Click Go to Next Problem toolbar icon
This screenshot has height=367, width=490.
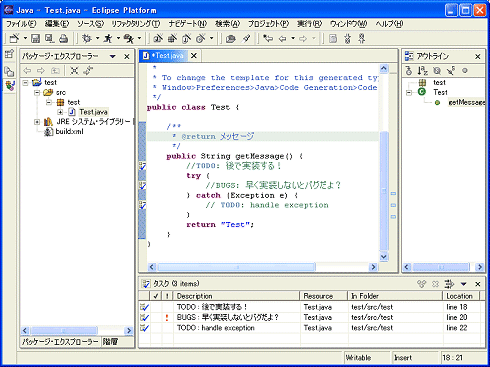coord(348,39)
